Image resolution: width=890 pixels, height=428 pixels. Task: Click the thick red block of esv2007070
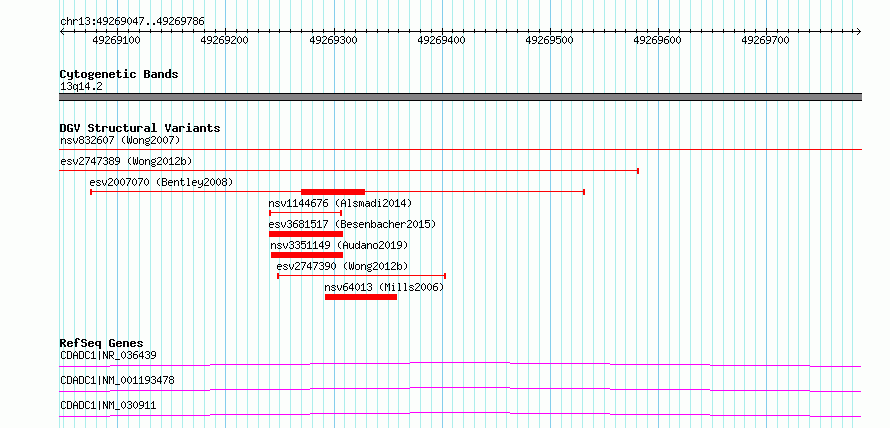(x=333, y=192)
